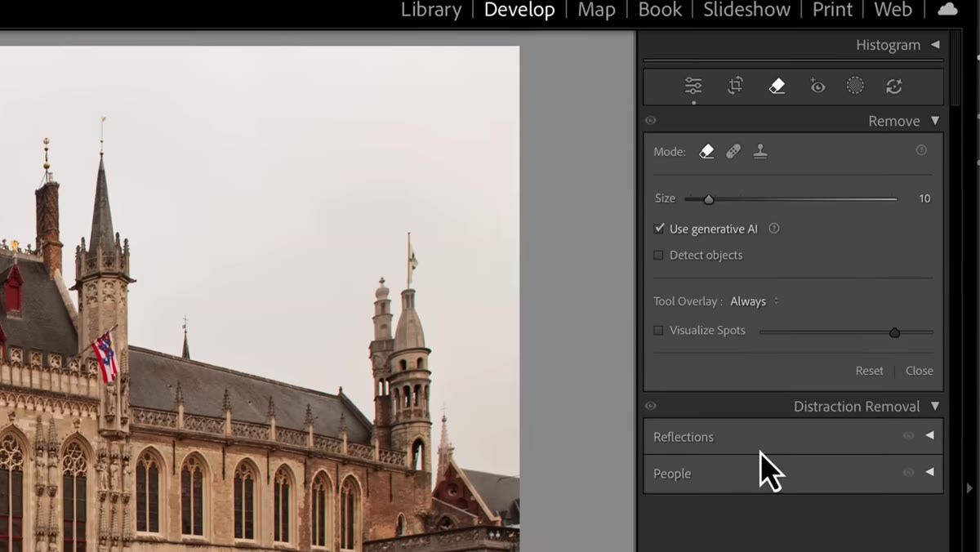
Task: Expand the Histogram panel
Action: click(935, 45)
